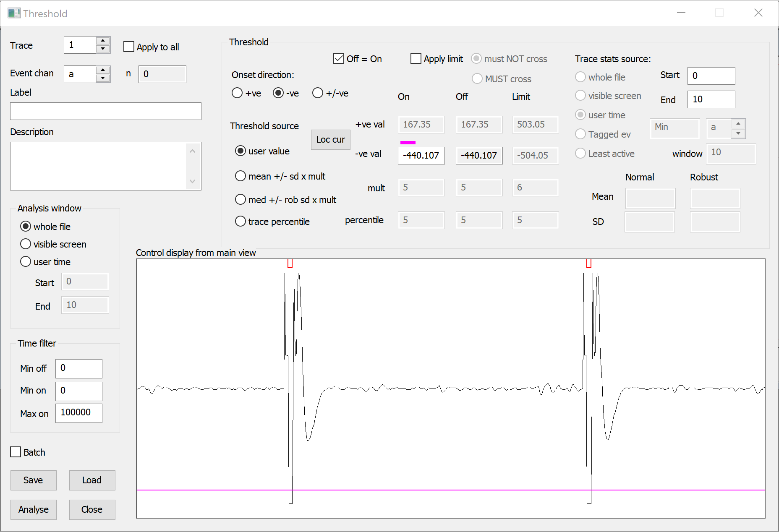Click the Analyse button
This screenshot has height=532, width=779.
[33, 509]
